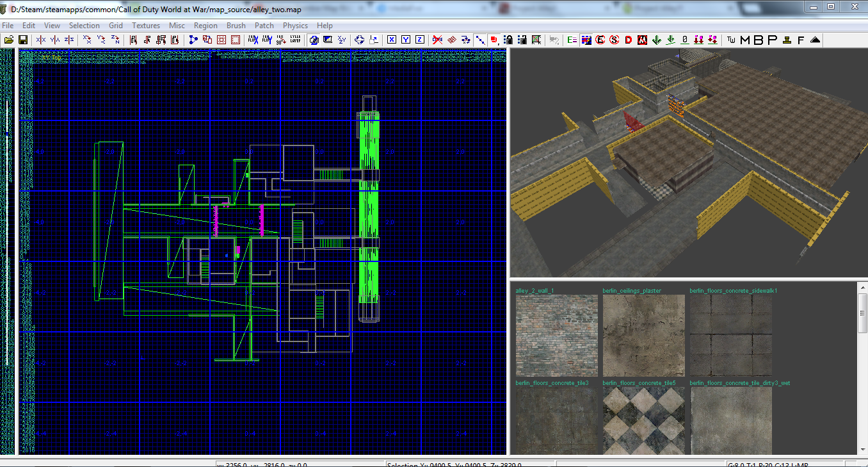868x467 pixels.
Task: Click the large F toolbar button
Action: click(x=800, y=40)
